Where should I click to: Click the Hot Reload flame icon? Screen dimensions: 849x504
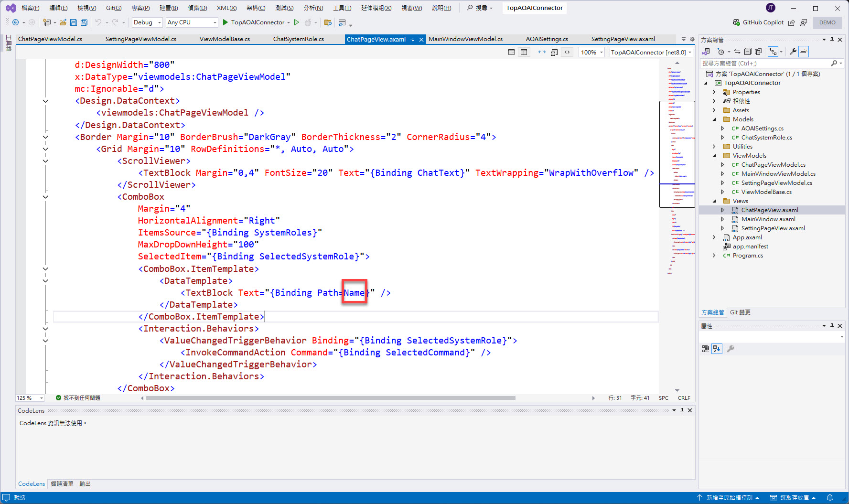308,22
